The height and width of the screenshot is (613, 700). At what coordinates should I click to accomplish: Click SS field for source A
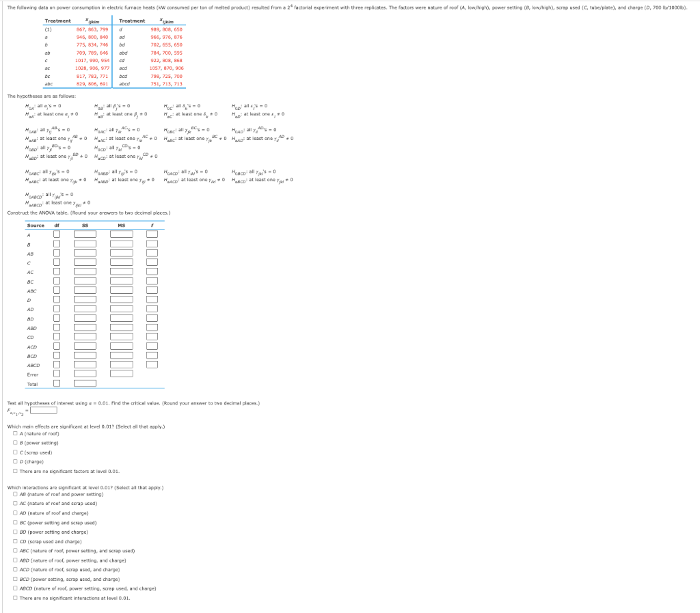pos(85,234)
